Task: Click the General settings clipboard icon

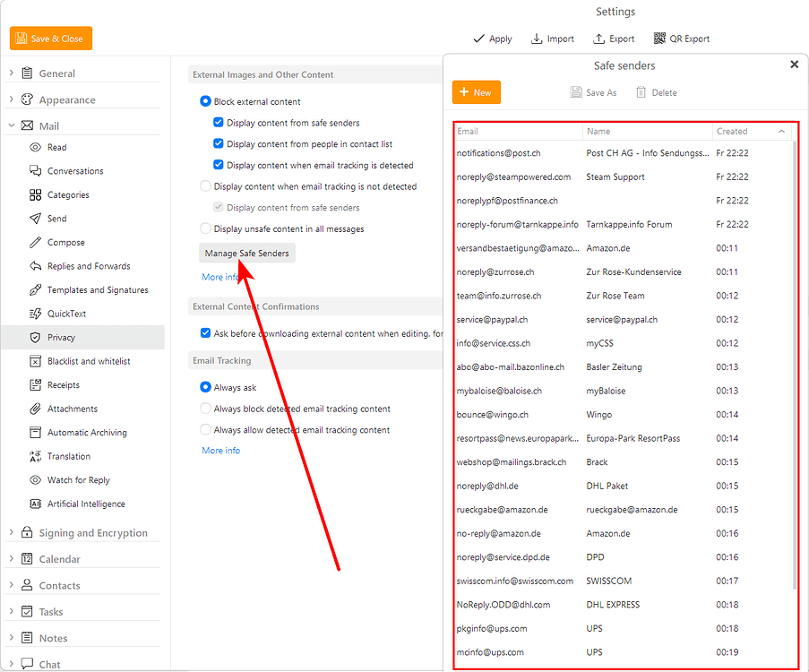Action: 27,73
